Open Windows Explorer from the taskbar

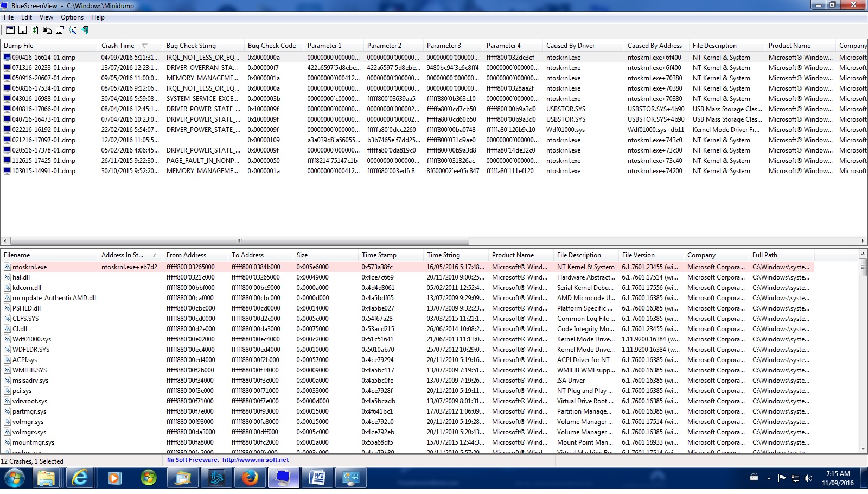(x=46, y=478)
